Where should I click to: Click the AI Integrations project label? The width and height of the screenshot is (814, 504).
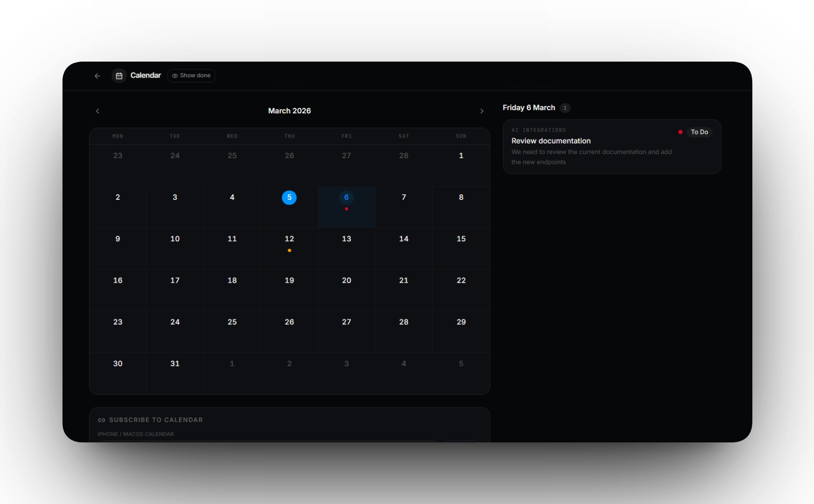538,130
